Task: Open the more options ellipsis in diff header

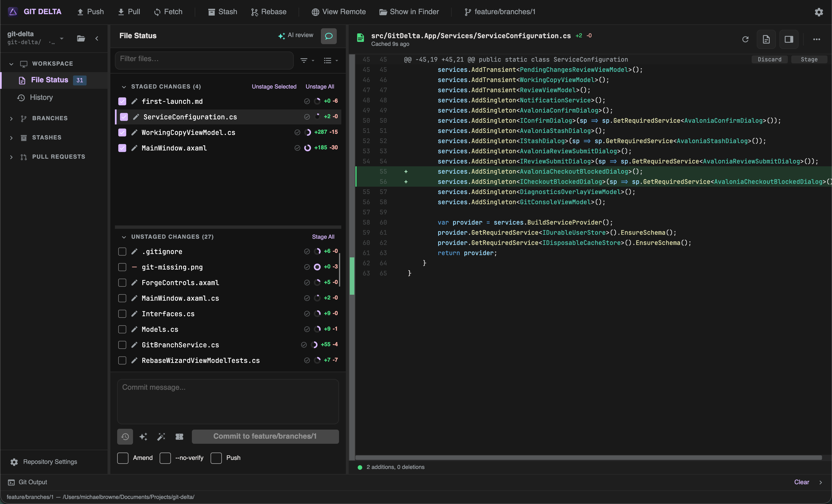Action: pyautogui.click(x=816, y=39)
